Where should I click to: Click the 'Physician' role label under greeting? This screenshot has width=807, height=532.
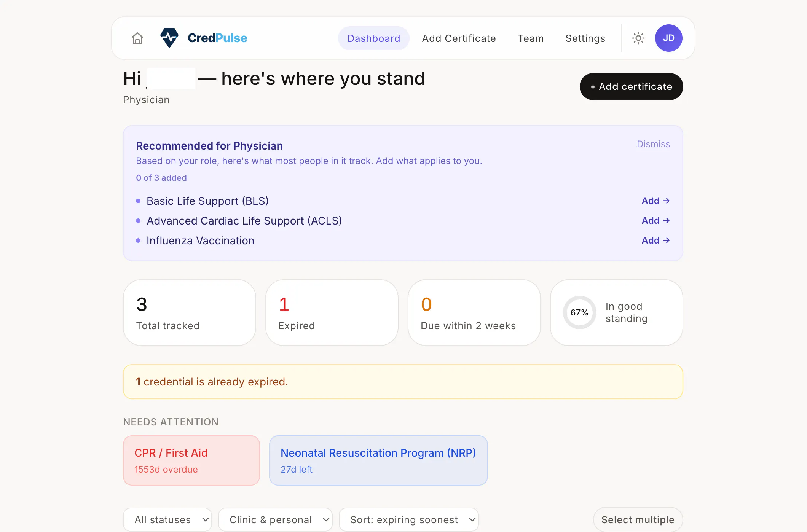point(146,100)
